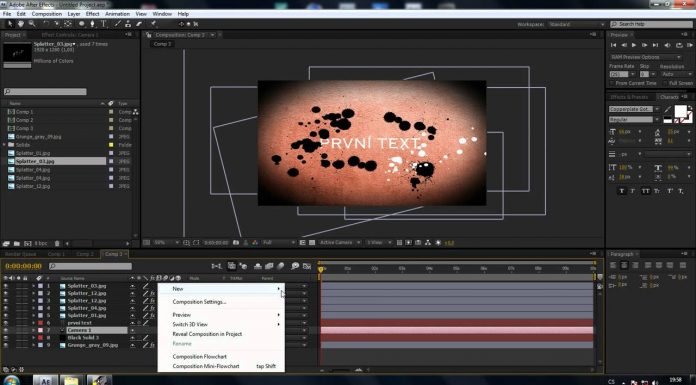Open the Animation menu

click(117, 14)
